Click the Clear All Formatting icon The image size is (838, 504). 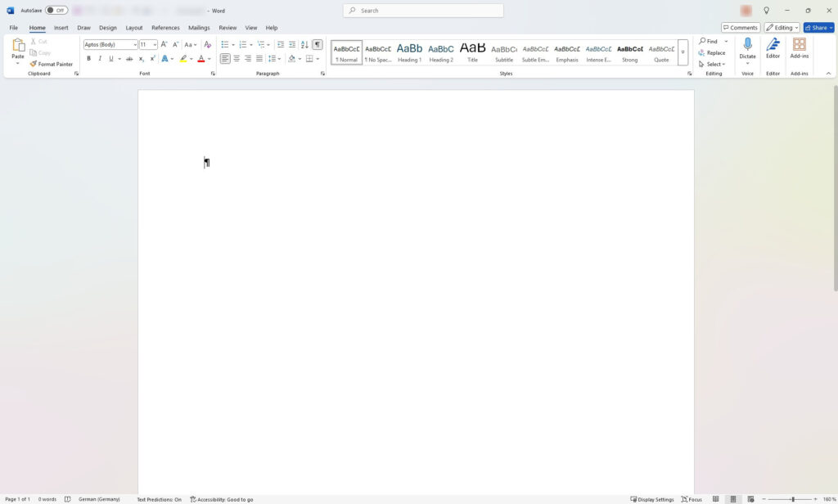[x=207, y=44]
